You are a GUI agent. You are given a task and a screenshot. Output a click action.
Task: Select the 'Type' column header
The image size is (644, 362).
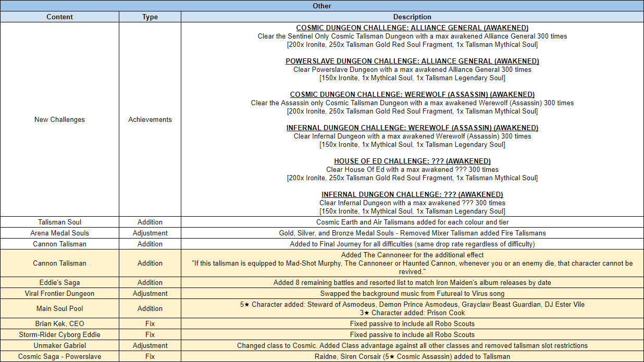(150, 17)
